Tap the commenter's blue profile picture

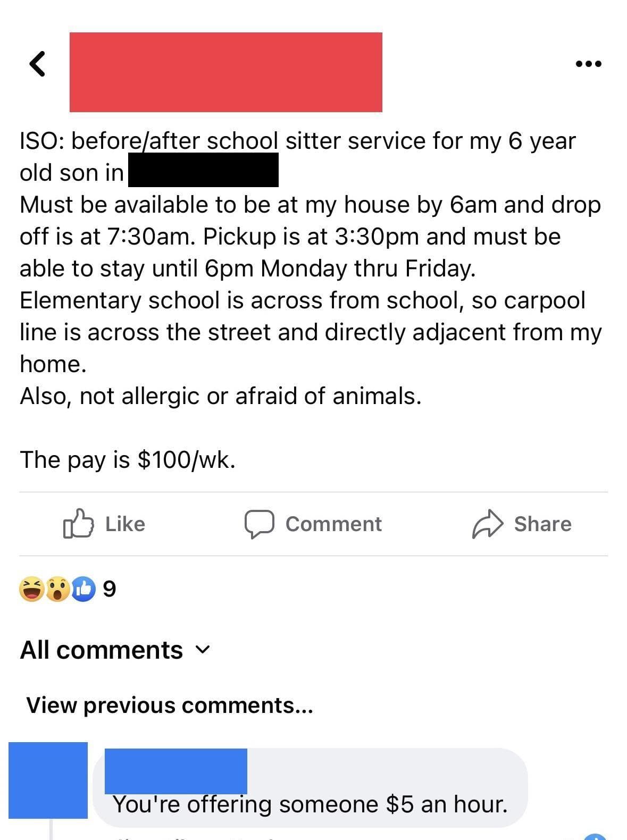click(48, 780)
